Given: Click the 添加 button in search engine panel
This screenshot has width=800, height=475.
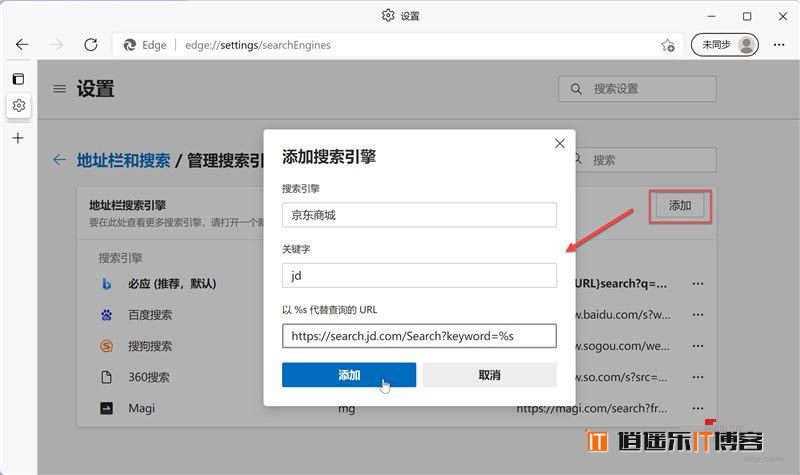Looking at the screenshot, I should tap(680, 206).
